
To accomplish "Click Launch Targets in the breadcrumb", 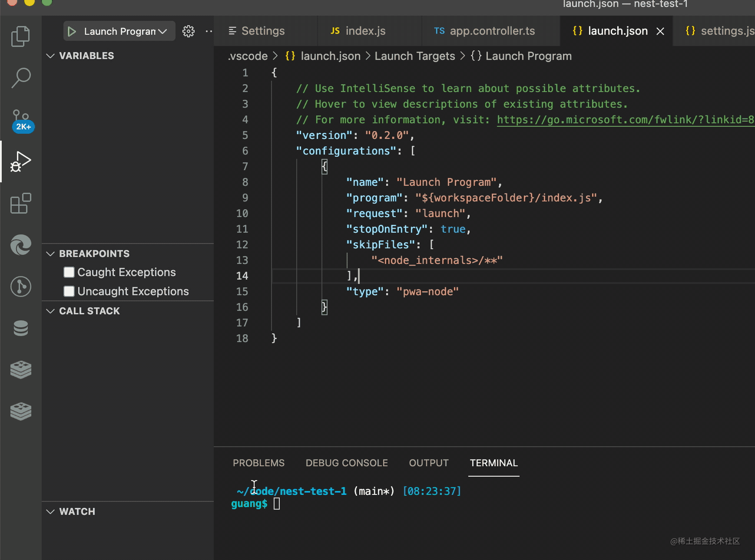I will [x=414, y=56].
